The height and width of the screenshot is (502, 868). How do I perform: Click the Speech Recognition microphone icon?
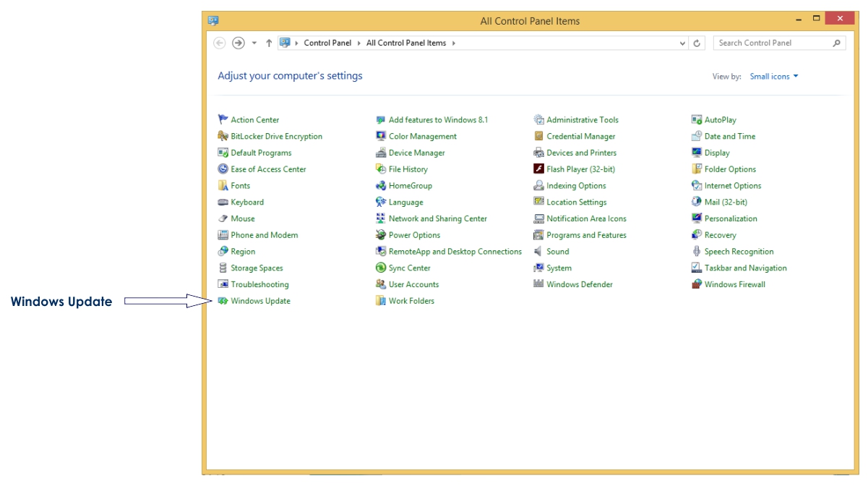coord(697,252)
